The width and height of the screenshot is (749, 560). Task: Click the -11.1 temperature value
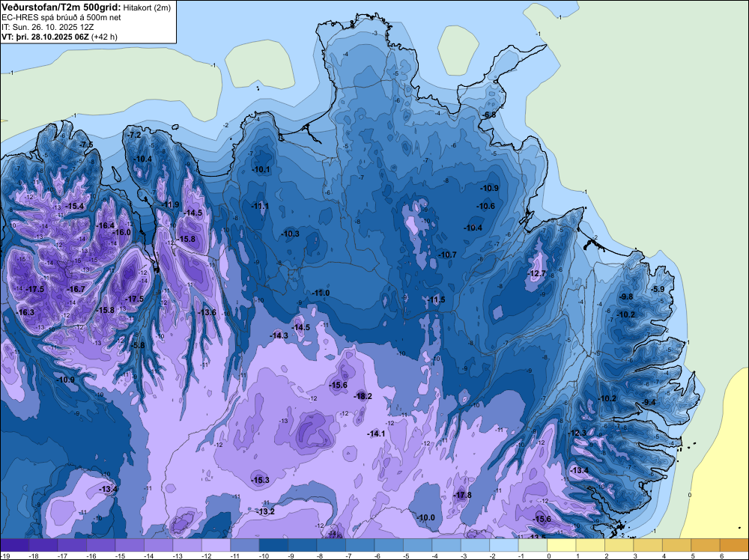[260, 206]
